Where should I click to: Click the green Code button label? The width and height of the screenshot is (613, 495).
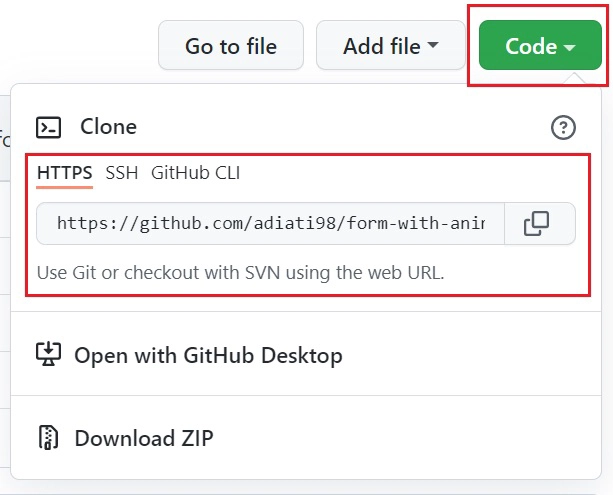tap(531, 46)
